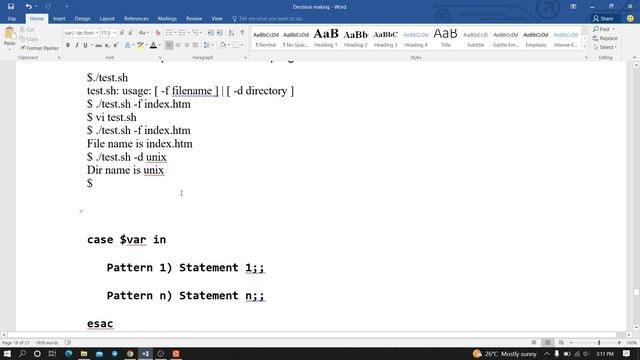
Task: Toggle Underline formatting
Action: point(85,45)
